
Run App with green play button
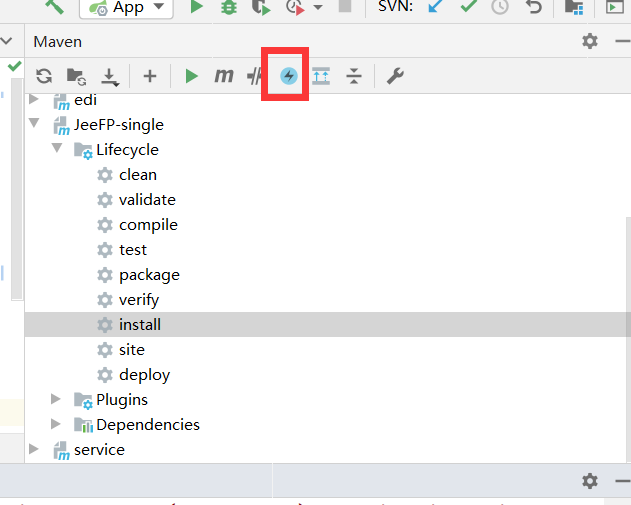196,7
